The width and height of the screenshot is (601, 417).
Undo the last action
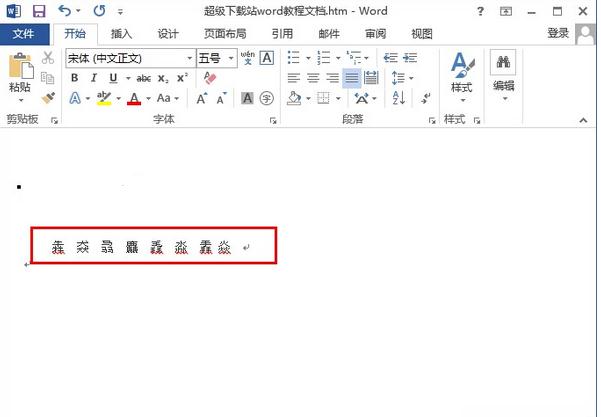point(64,11)
